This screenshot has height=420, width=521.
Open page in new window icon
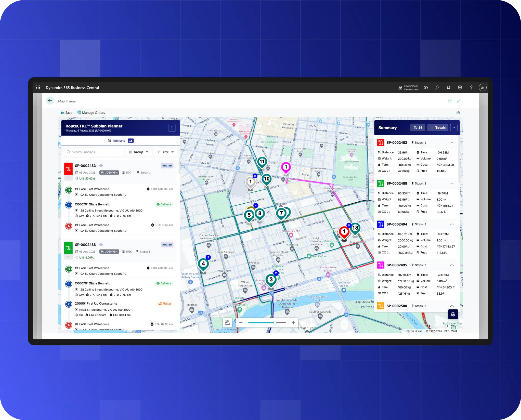point(450,101)
